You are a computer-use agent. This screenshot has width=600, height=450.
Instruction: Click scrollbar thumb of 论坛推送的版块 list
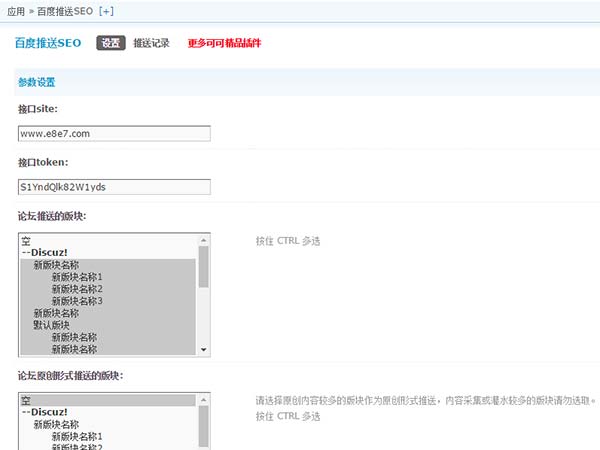pyautogui.click(x=204, y=266)
